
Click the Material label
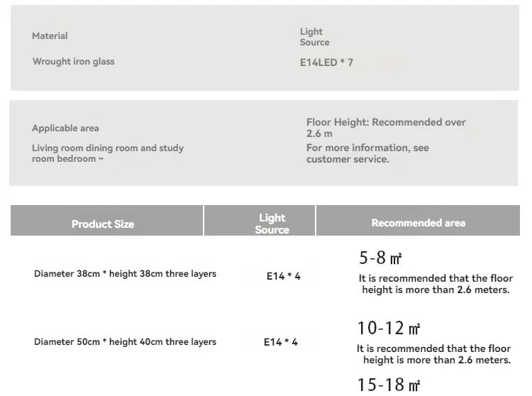[x=50, y=36]
